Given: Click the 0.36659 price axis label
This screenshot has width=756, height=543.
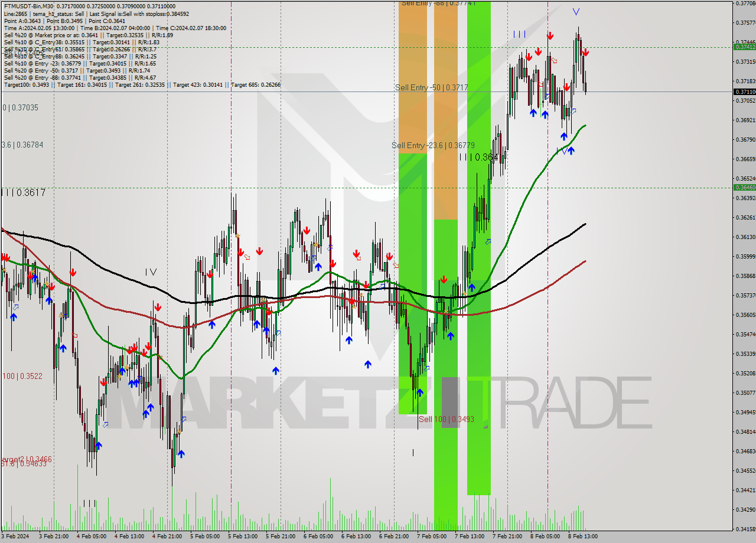Looking at the screenshot, I should pos(746,159).
